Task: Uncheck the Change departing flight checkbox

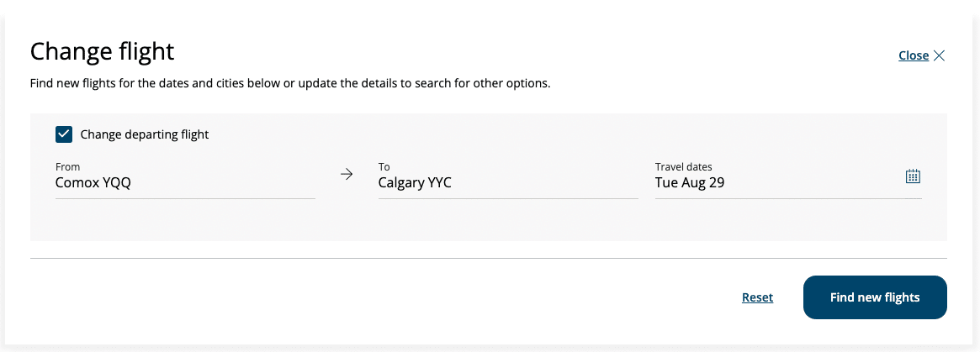Action: click(64, 134)
